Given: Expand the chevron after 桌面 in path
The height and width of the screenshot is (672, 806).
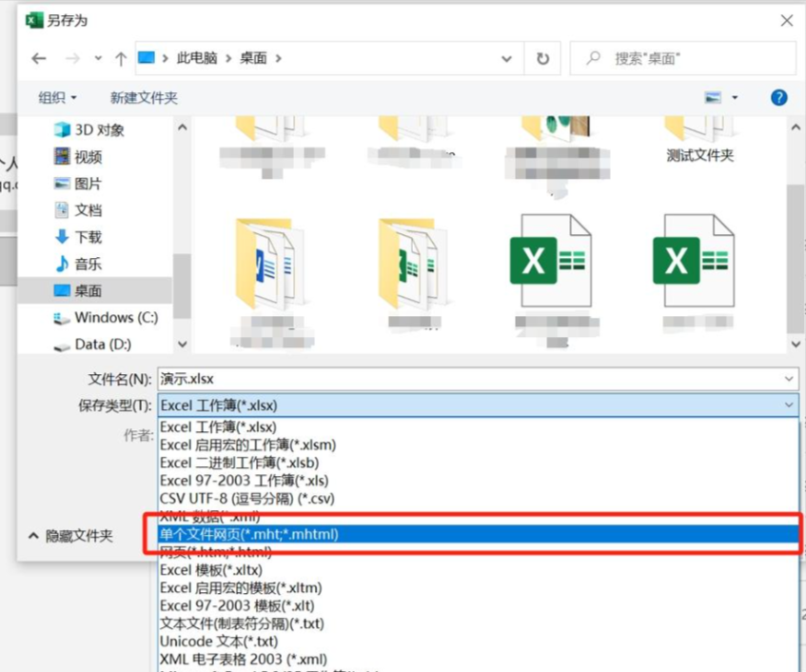Looking at the screenshot, I should pyautogui.click(x=278, y=58).
